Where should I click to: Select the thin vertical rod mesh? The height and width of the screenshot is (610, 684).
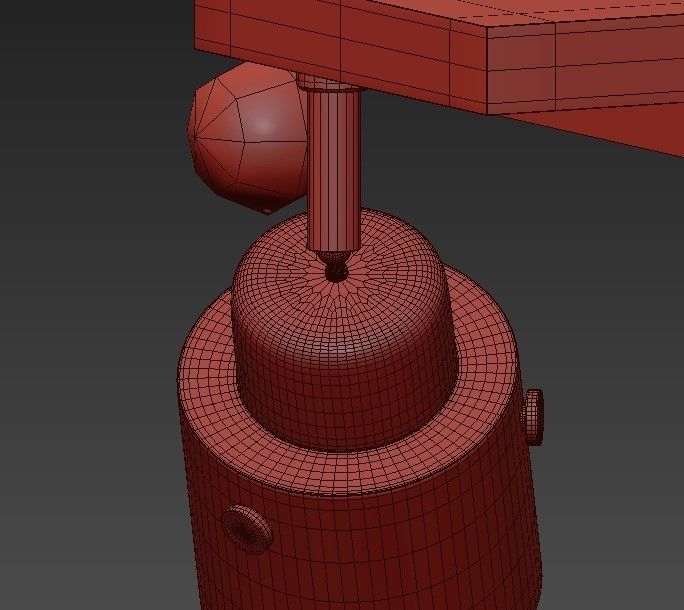coord(334,170)
